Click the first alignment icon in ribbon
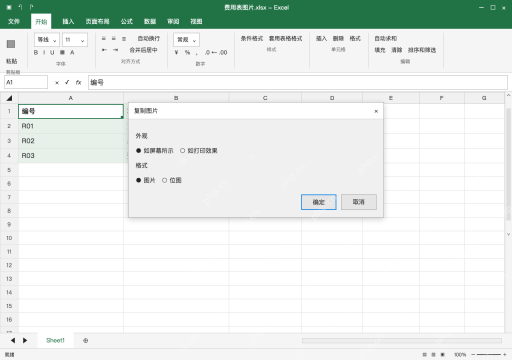512x360 pixels. (104, 39)
